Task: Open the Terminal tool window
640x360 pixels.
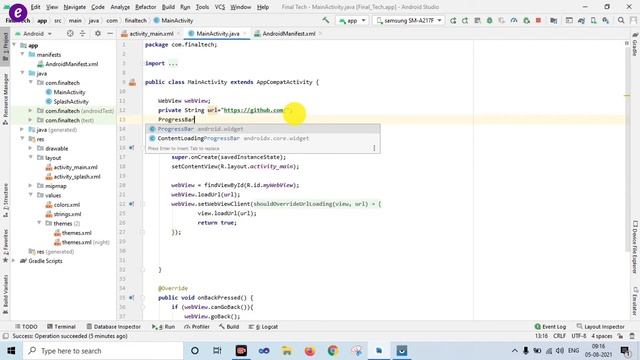Action: click(61, 327)
